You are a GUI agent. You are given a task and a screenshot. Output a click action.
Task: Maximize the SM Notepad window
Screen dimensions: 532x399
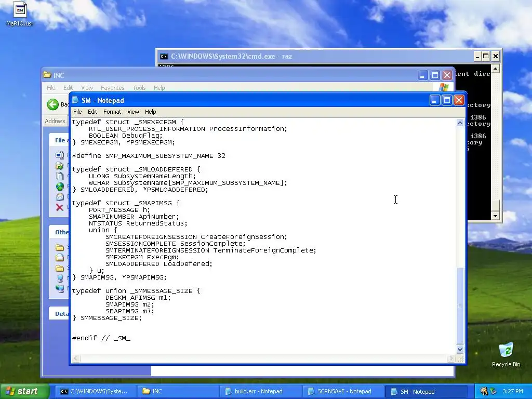click(447, 100)
